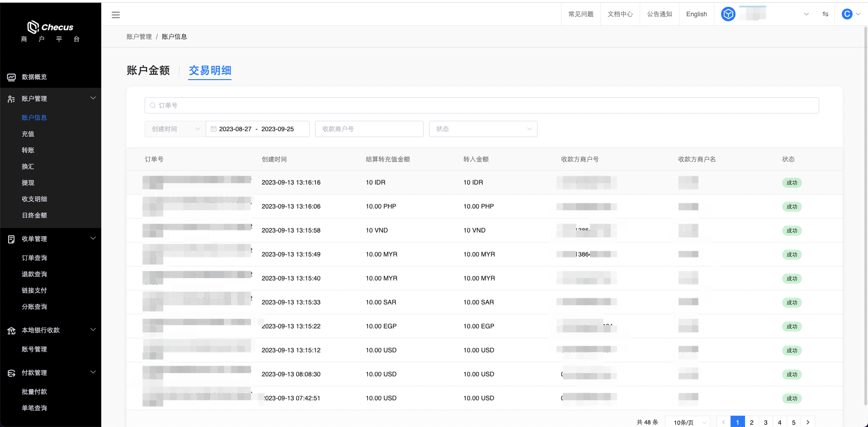868x427 pixels.
Task: Go to page 5
Action: [x=793, y=422]
